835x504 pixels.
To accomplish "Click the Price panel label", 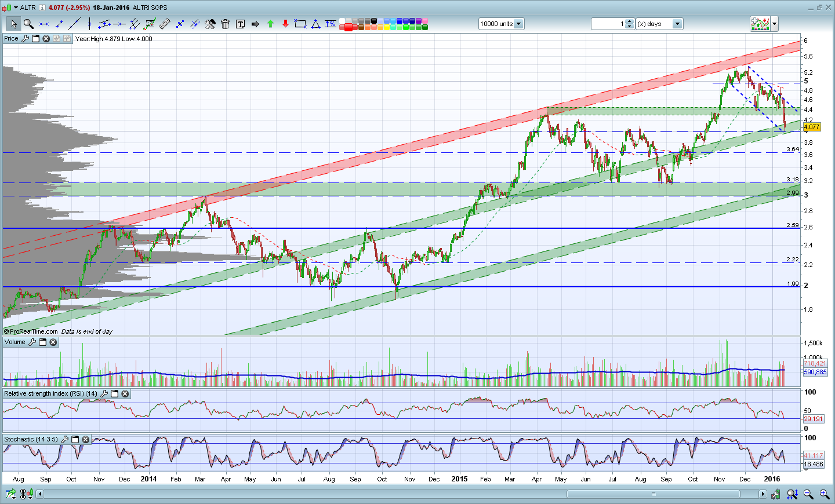I will [x=11, y=39].
